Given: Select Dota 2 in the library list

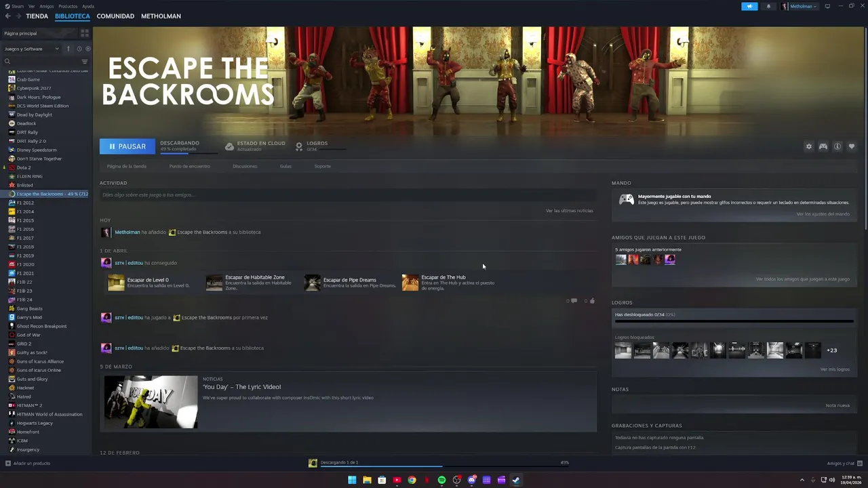Looking at the screenshot, I should click(x=23, y=167).
